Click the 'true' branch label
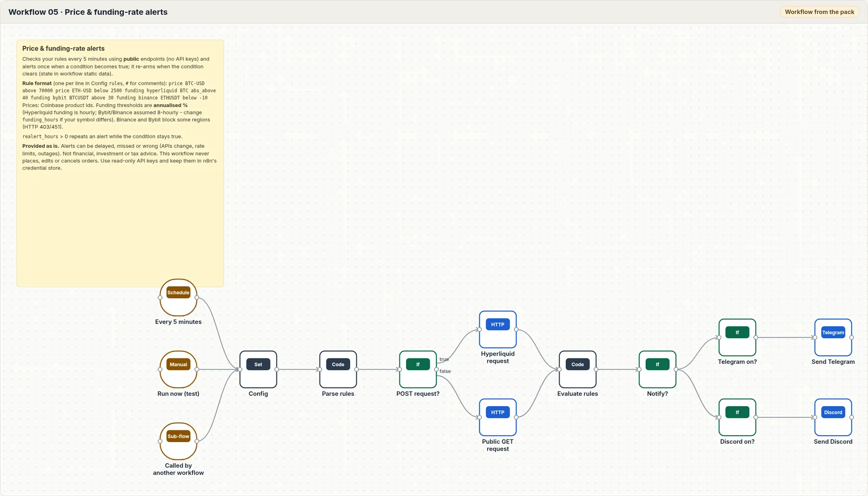Image resolution: width=868 pixels, height=496 pixels. [444, 359]
